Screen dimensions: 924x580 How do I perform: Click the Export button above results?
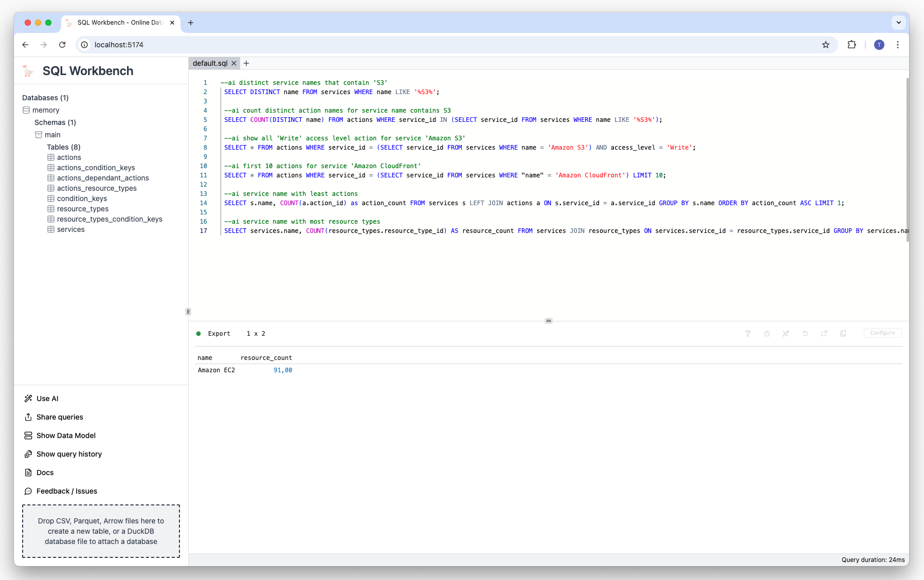coord(219,334)
